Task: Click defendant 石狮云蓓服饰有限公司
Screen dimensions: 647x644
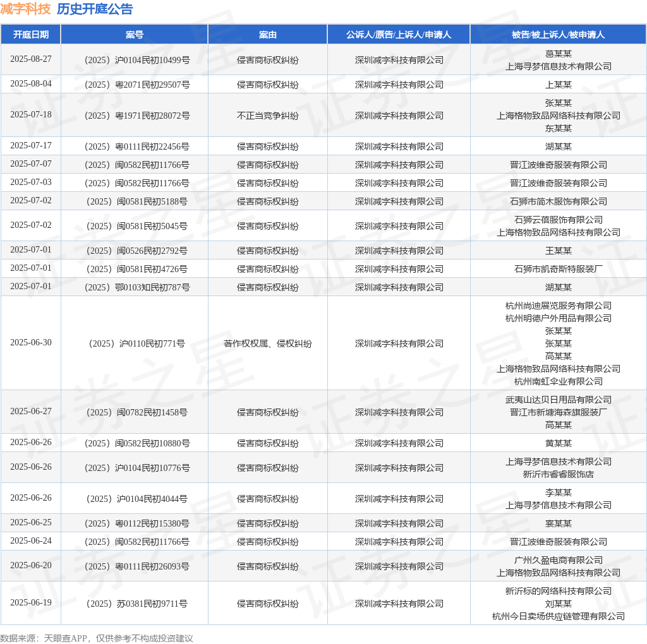Action: 559,220
